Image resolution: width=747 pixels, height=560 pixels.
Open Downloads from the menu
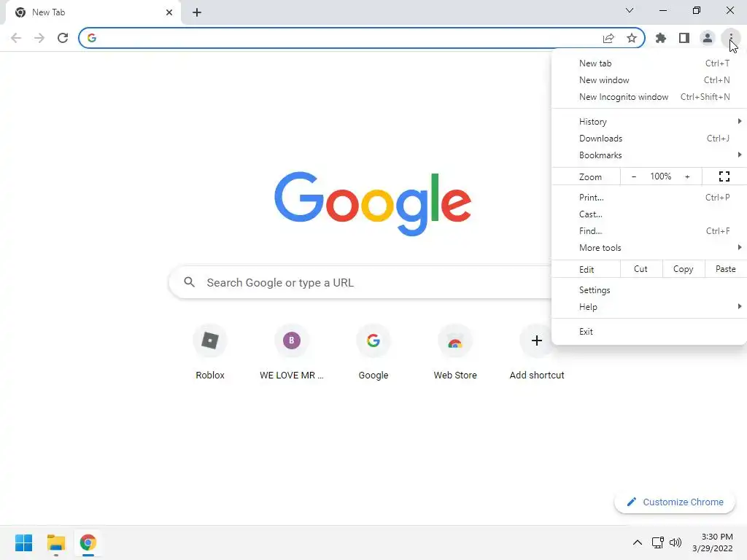(x=649, y=138)
